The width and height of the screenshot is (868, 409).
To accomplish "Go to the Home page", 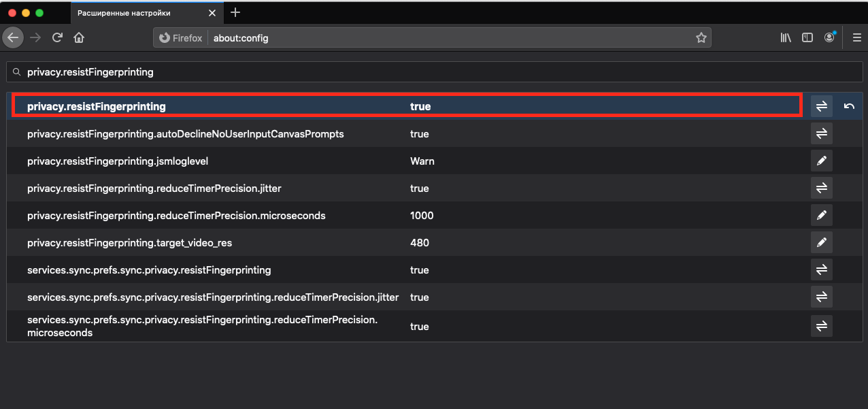I will point(79,38).
